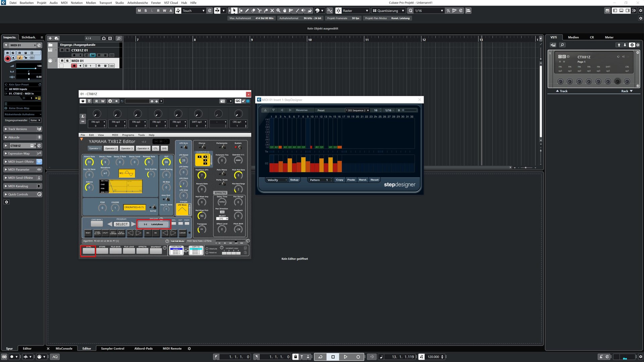Viewport: 644px width, 362px height.
Task: Select the Range Selection tool
Action: pyautogui.click(x=240, y=11)
